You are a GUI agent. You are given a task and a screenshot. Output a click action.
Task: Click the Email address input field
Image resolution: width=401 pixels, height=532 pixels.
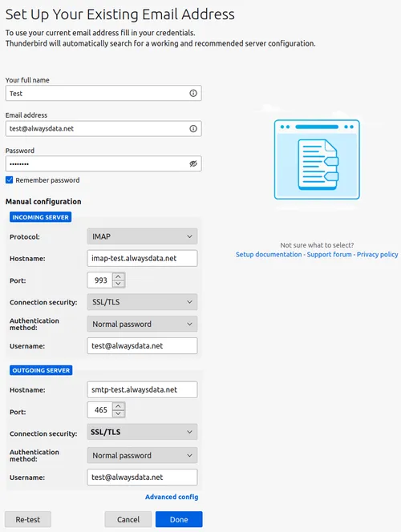coord(103,128)
